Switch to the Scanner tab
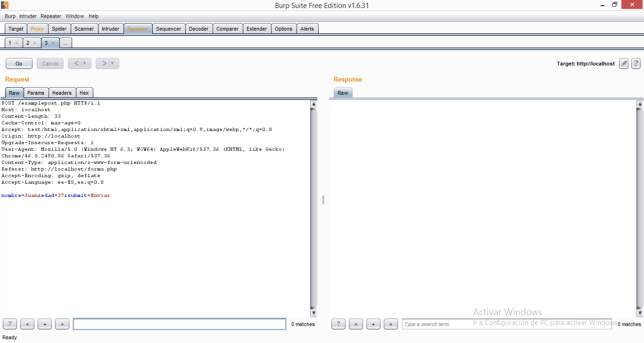Screen dimensions: 644x343 point(84,29)
